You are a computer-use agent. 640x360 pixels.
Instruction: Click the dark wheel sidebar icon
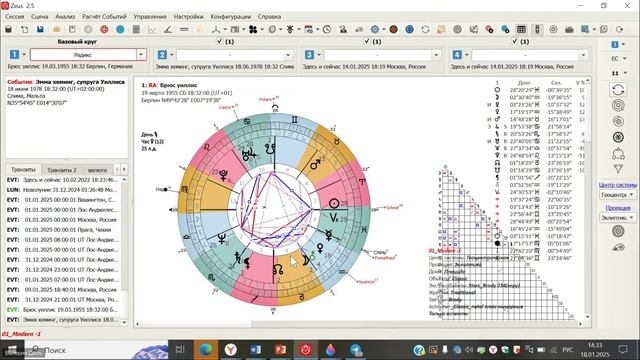click(x=618, y=137)
